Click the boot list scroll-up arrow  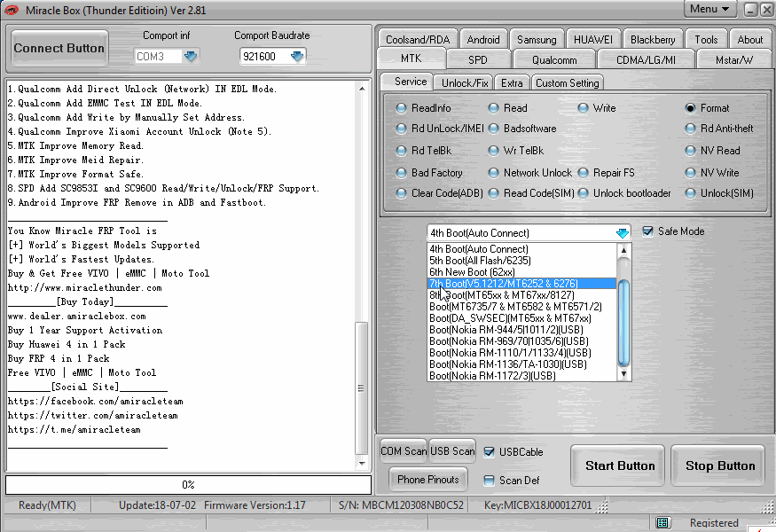624,250
